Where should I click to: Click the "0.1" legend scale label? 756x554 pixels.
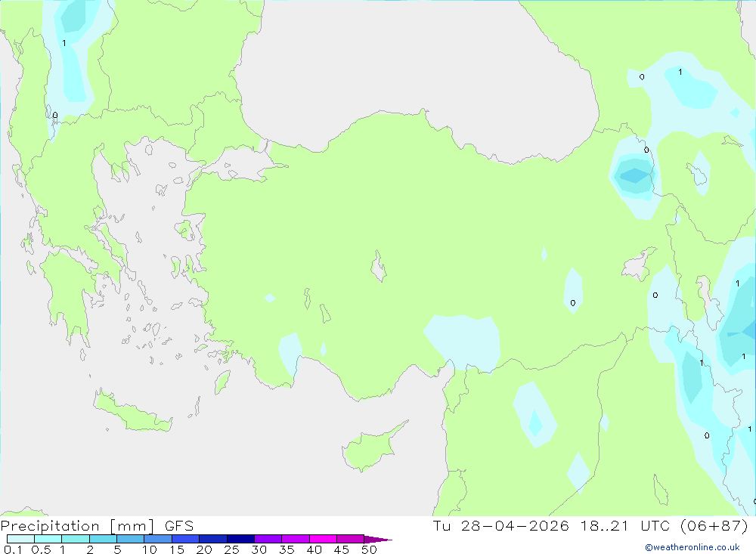(13, 549)
